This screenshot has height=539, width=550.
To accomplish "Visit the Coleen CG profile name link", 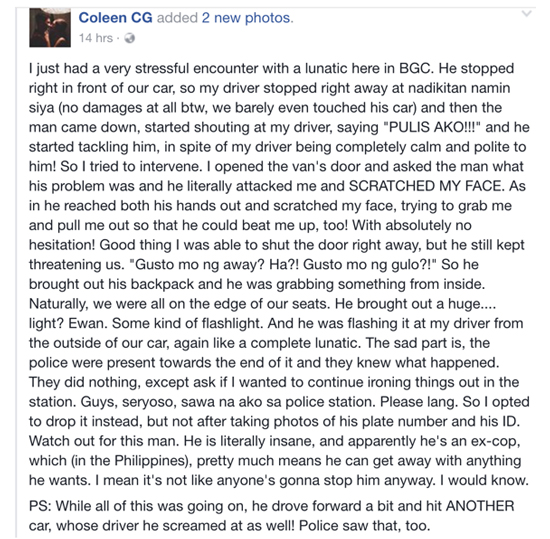I will click(x=115, y=18).
